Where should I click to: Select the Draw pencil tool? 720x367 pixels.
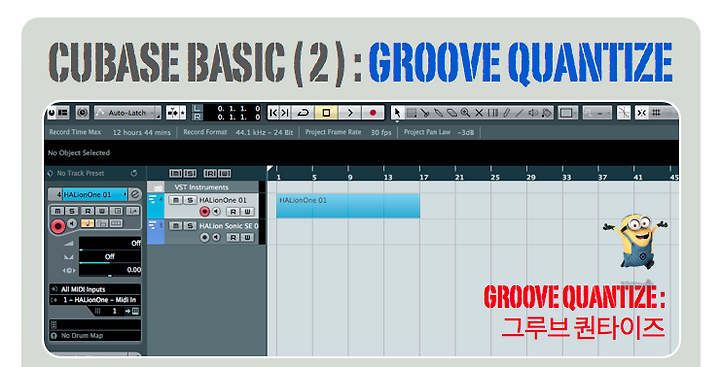click(506, 113)
